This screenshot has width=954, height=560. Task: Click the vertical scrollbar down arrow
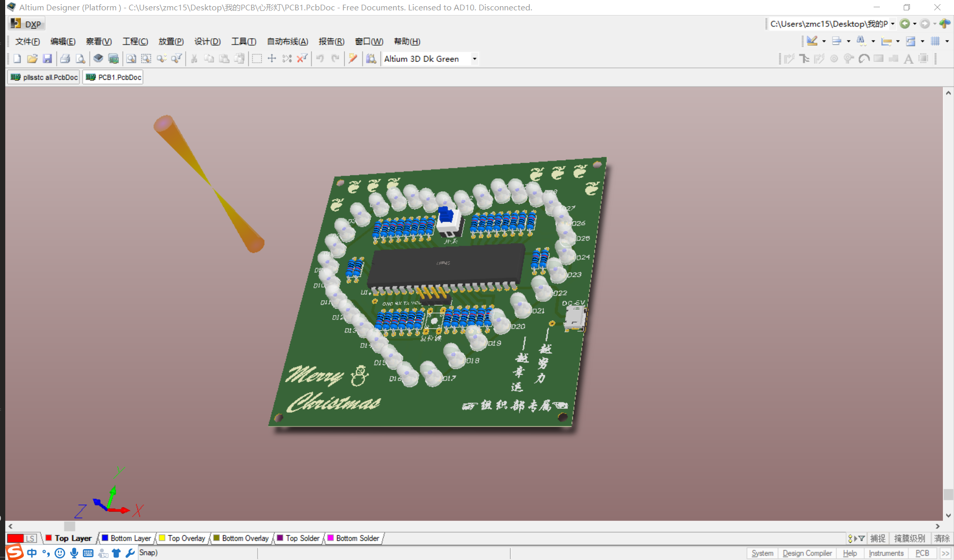coord(948,515)
